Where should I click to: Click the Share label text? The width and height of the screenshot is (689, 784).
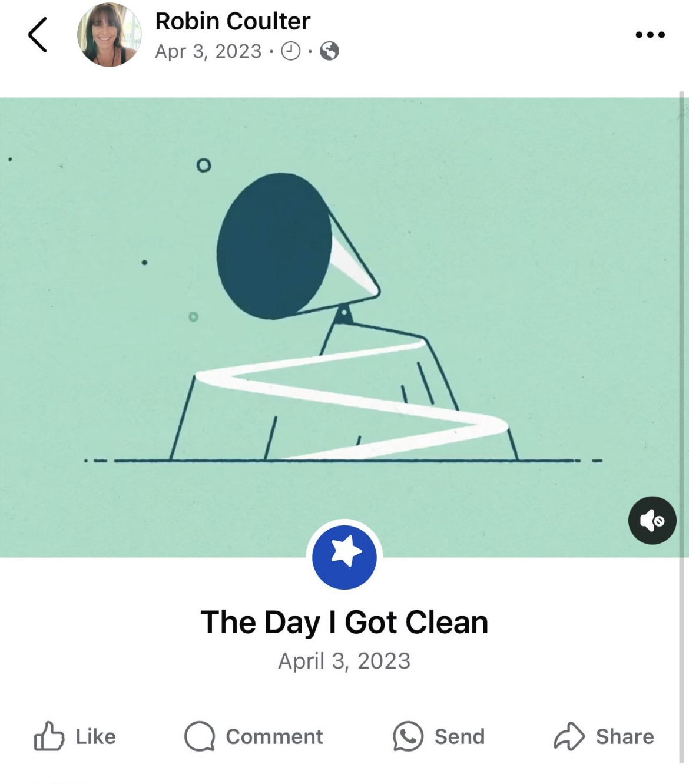click(625, 736)
